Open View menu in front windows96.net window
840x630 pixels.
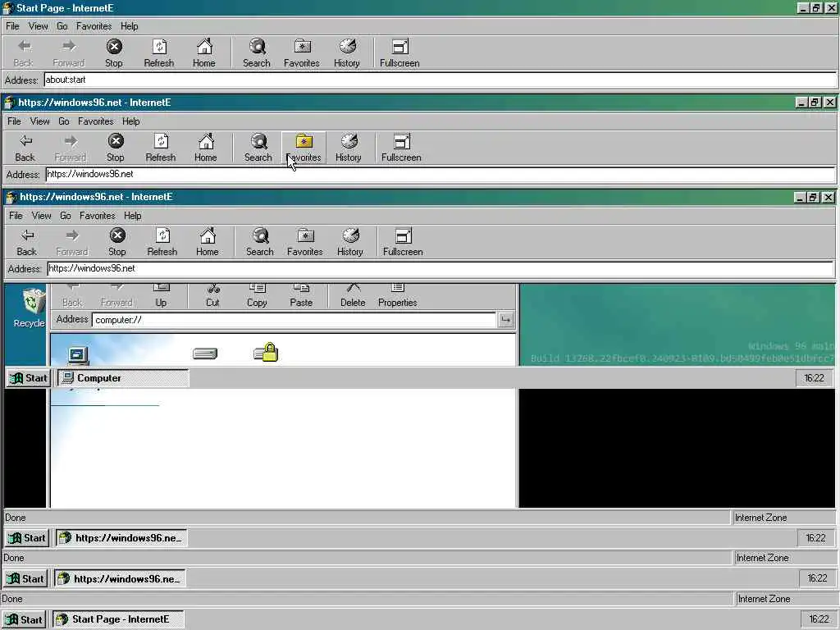41,216
